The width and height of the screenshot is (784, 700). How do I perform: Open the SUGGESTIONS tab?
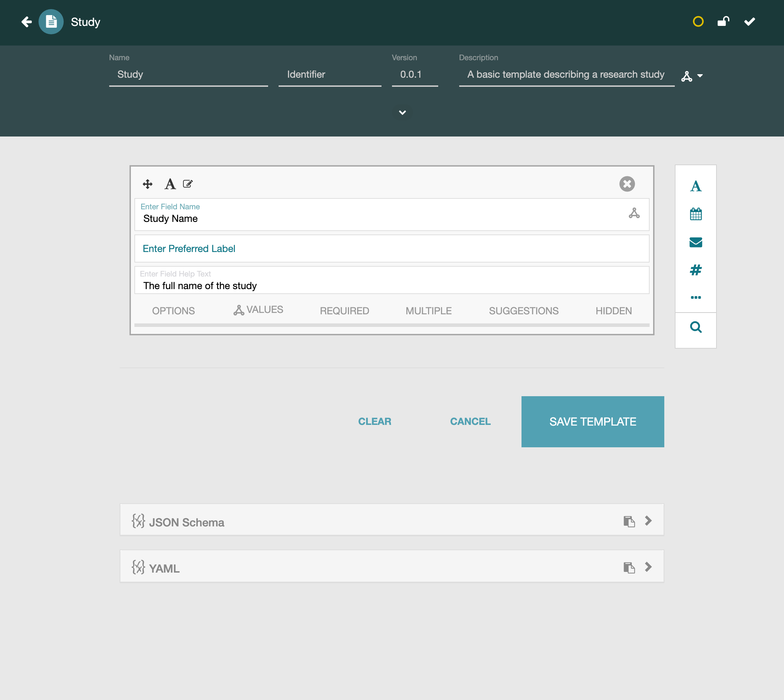pyautogui.click(x=524, y=311)
